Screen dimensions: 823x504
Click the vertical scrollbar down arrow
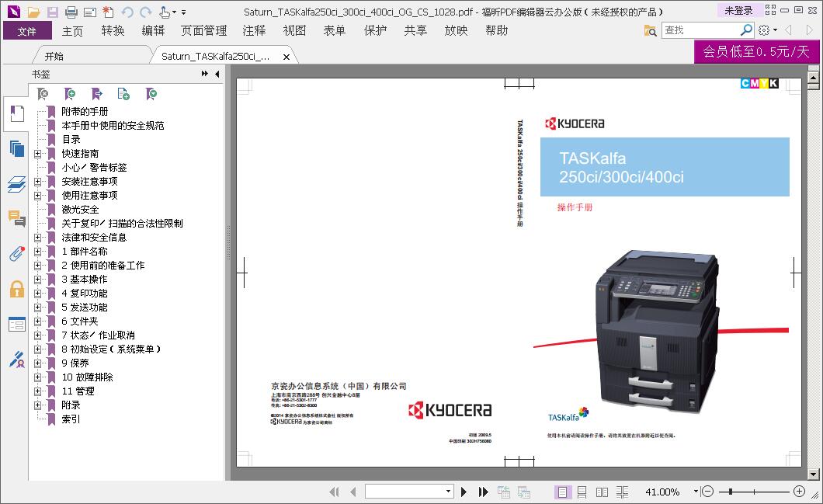[x=813, y=474]
